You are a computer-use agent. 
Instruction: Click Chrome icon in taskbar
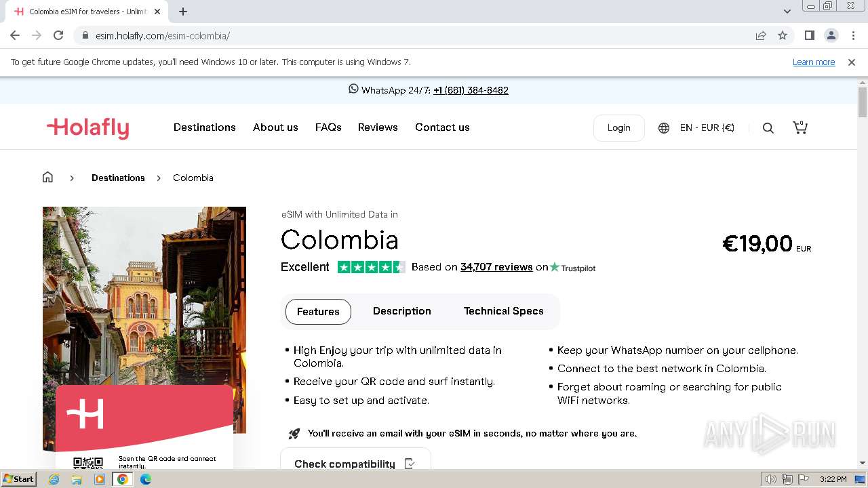pos(123,479)
